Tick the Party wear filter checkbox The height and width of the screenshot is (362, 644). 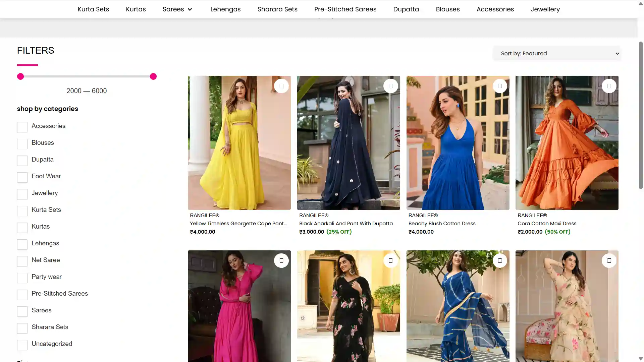point(22,278)
